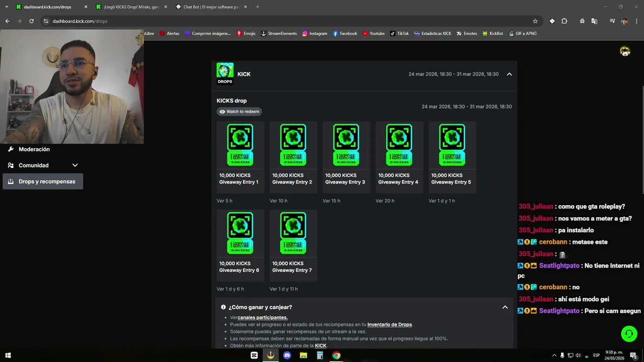Open the Inventario de Drops link

(x=389, y=324)
